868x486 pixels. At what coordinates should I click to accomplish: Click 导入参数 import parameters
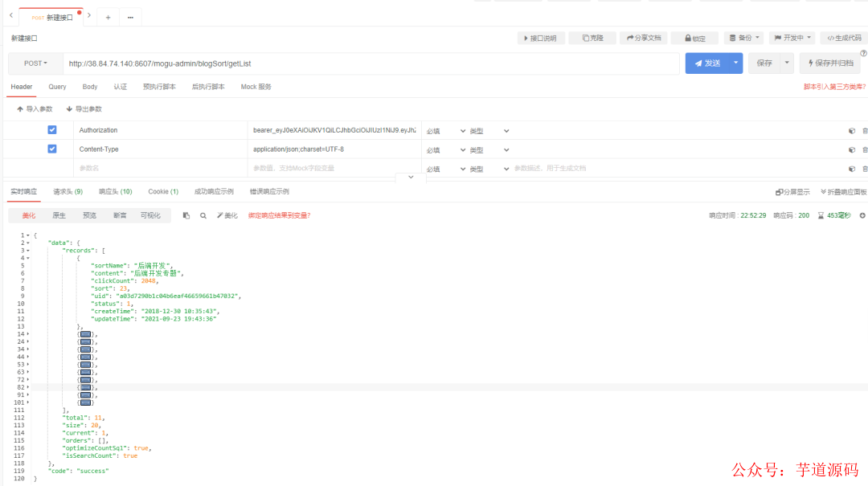[x=35, y=109]
